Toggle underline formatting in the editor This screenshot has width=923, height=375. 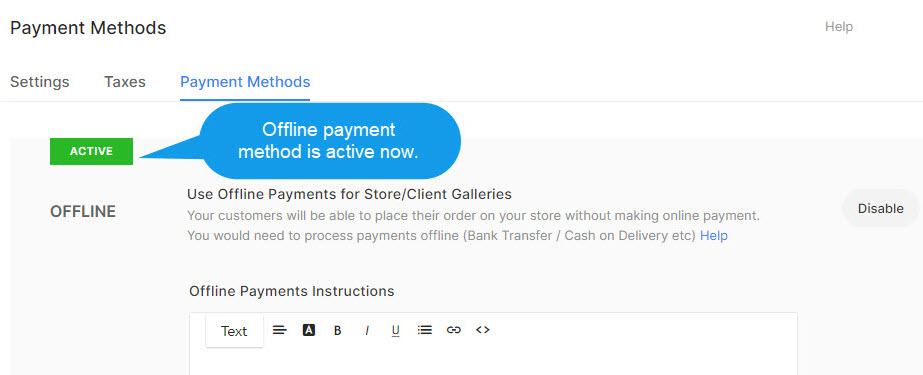(x=396, y=331)
